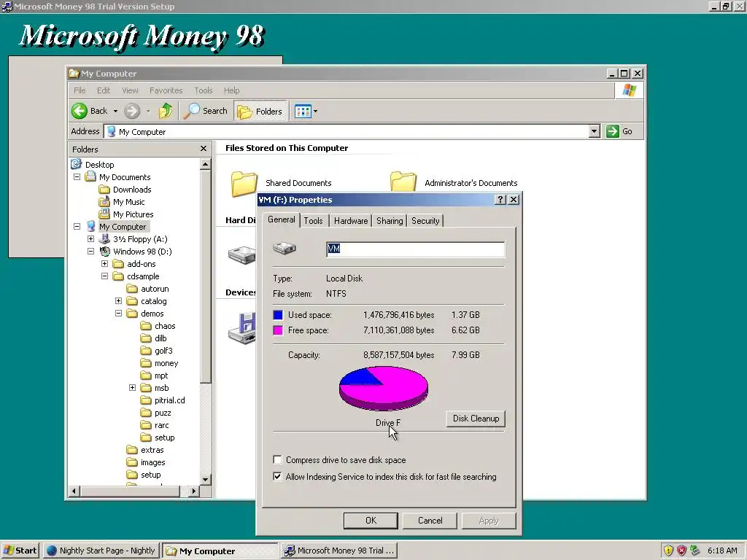747x560 pixels.
Task: Open the View menu
Action: (130, 90)
